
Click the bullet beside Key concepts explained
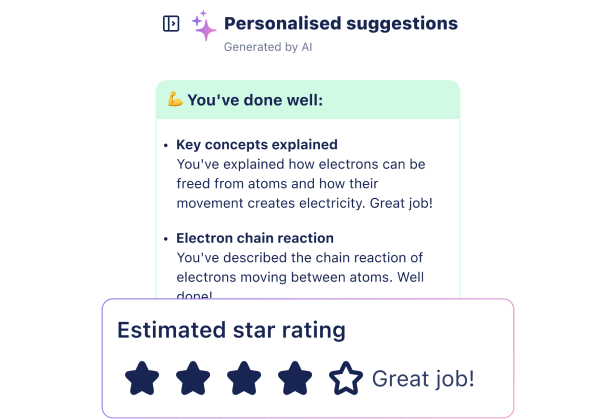pyautogui.click(x=165, y=145)
